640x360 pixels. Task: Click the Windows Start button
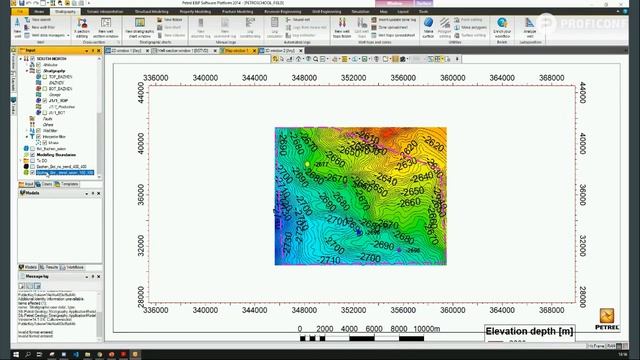16,354
